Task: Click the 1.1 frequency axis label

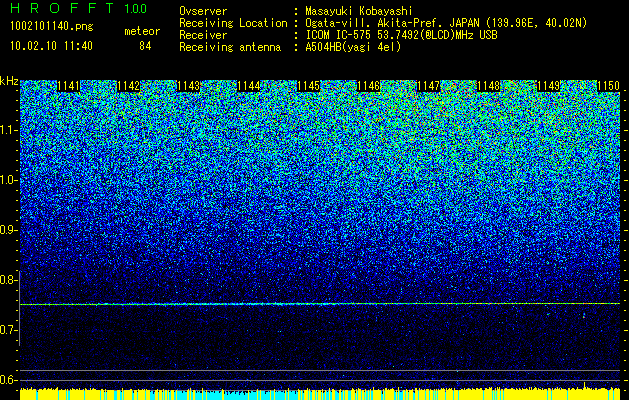Action: (x=8, y=130)
